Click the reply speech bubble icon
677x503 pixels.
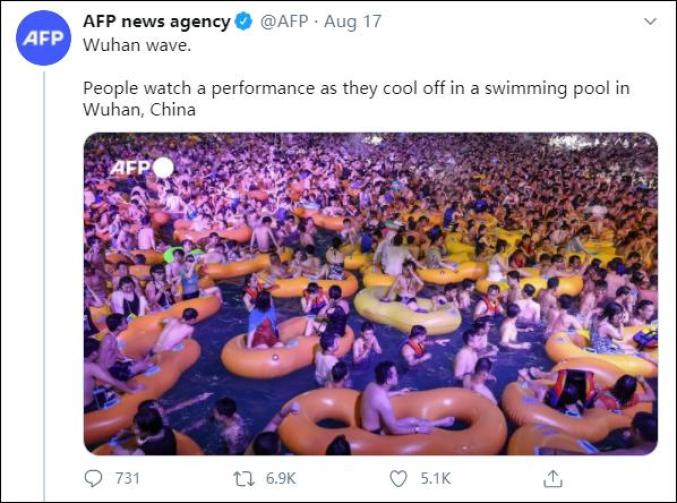pos(94,478)
